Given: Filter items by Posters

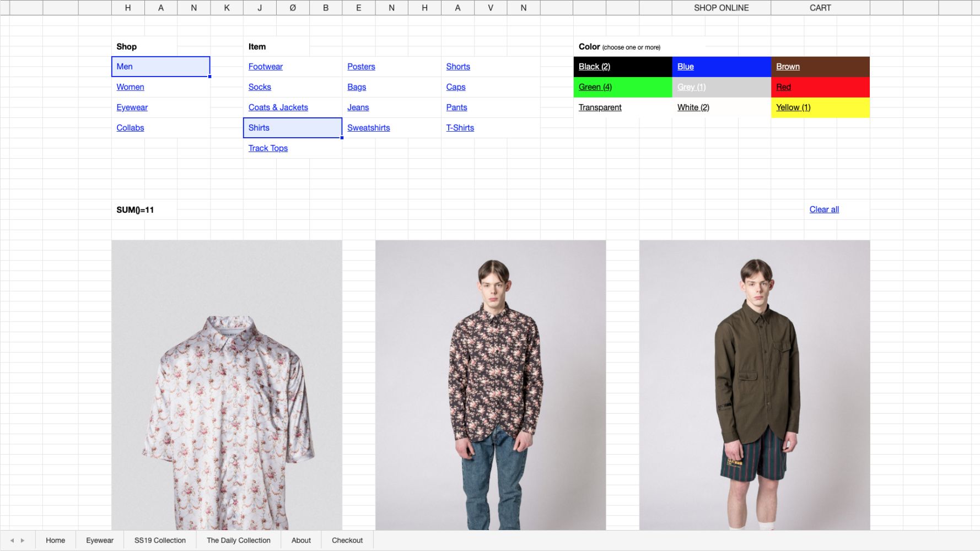Looking at the screenshot, I should pos(361,67).
